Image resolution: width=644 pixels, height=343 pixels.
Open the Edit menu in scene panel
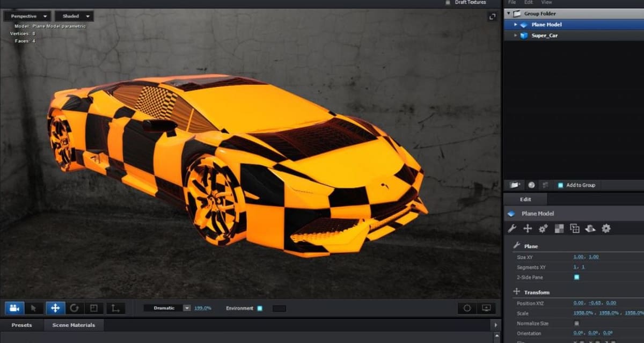[x=529, y=2]
